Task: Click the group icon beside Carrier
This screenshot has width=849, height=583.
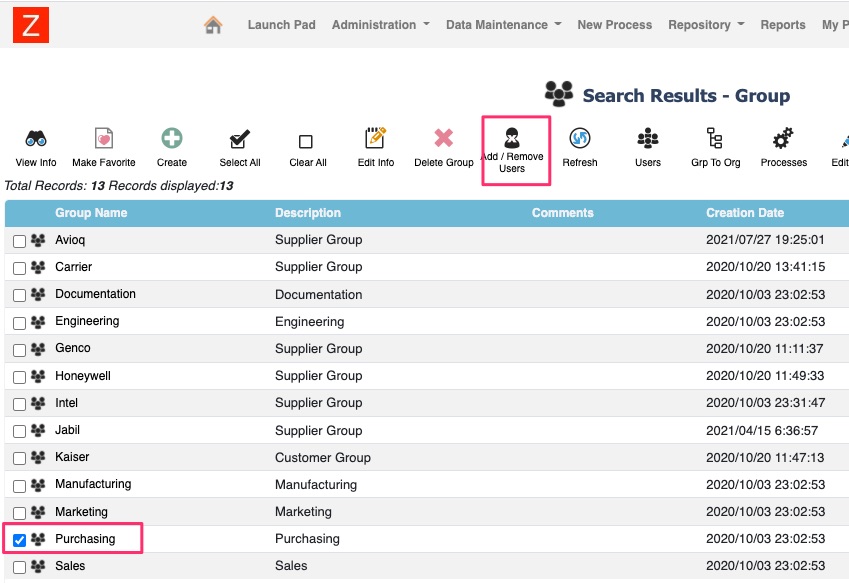Action: (x=38, y=267)
